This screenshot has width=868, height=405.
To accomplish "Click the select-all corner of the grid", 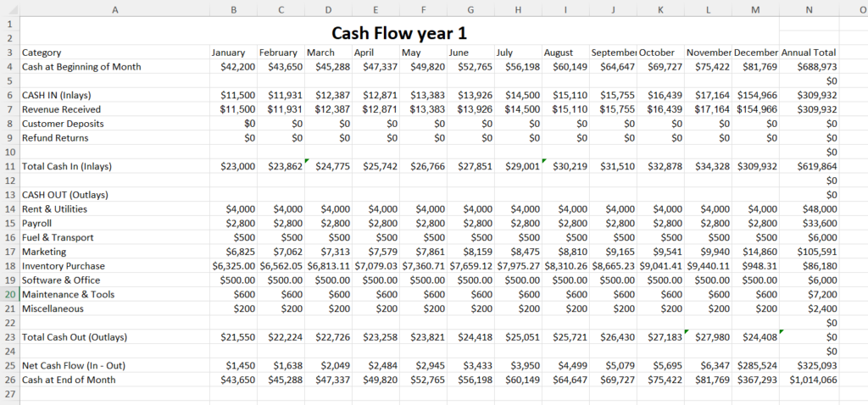I will [x=8, y=8].
